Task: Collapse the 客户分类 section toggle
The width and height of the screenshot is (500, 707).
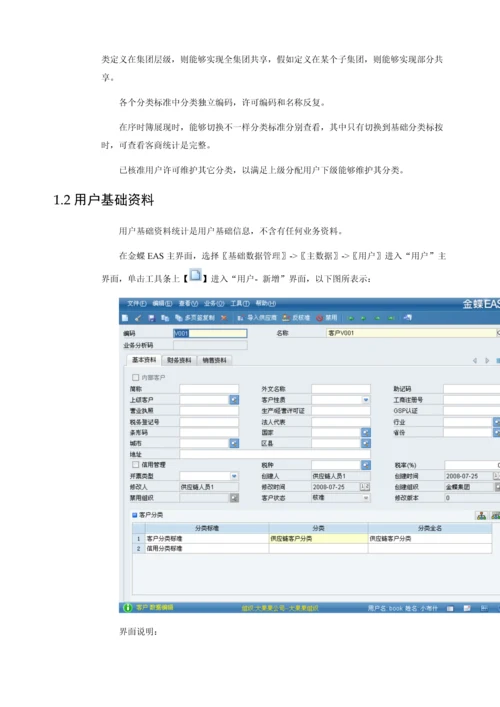Action: (134, 515)
